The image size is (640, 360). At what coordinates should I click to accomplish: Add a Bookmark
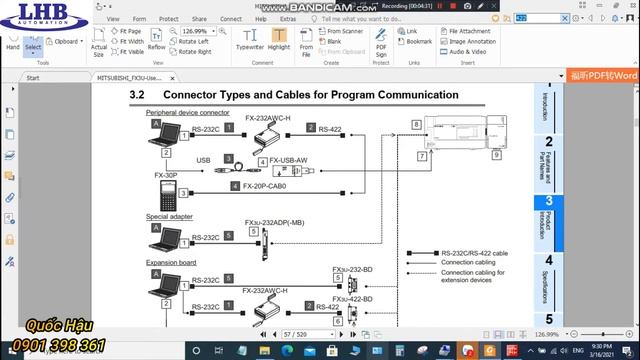415,41
